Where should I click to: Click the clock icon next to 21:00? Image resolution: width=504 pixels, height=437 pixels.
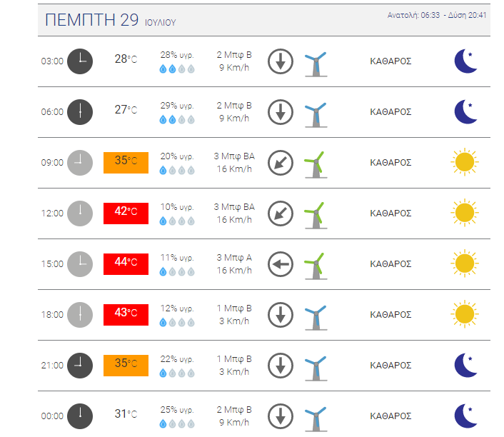(x=80, y=366)
